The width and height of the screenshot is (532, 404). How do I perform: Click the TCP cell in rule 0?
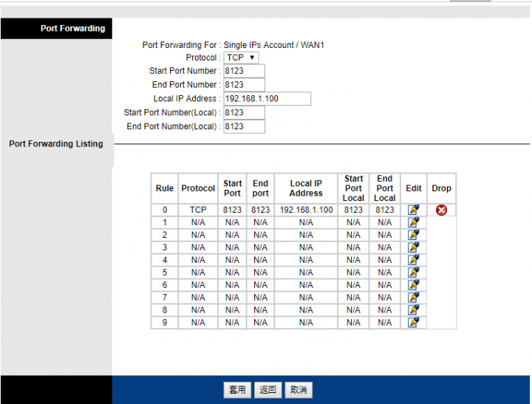coord(198,210)
